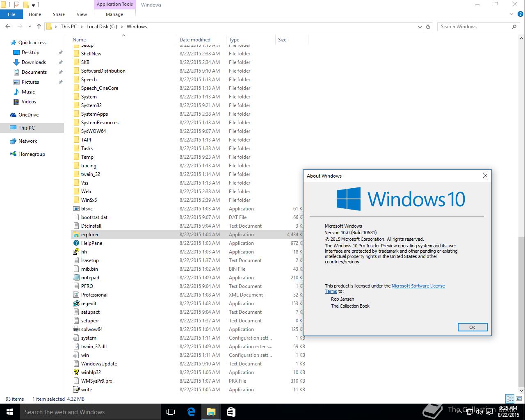Expand the chevron after Local Disk (C:)
Screen dimensions: 525x420
(x=121, y=27)
